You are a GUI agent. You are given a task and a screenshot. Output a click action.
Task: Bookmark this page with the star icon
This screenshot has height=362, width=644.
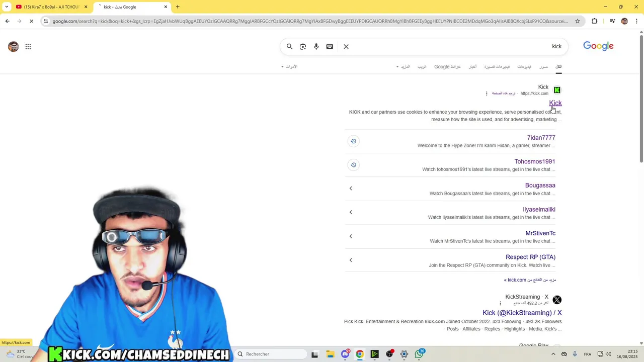[x=578, y=21]
